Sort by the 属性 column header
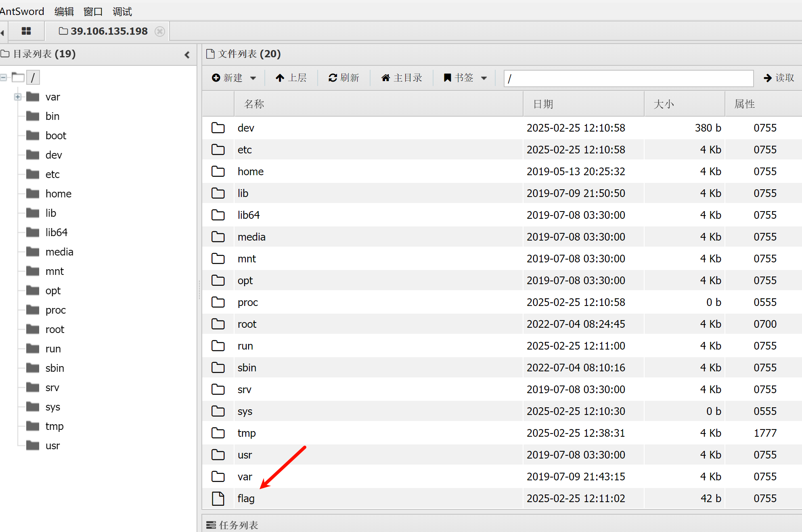The image size is (802, 532). tap(763, 104)
